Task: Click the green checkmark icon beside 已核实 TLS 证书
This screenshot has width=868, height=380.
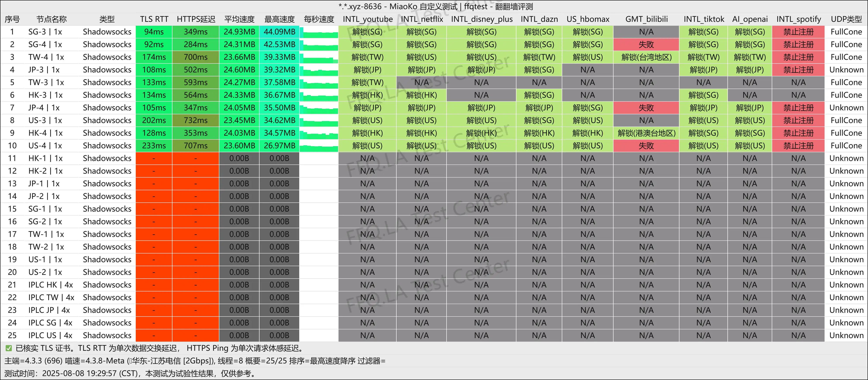Action: [9, 348]
